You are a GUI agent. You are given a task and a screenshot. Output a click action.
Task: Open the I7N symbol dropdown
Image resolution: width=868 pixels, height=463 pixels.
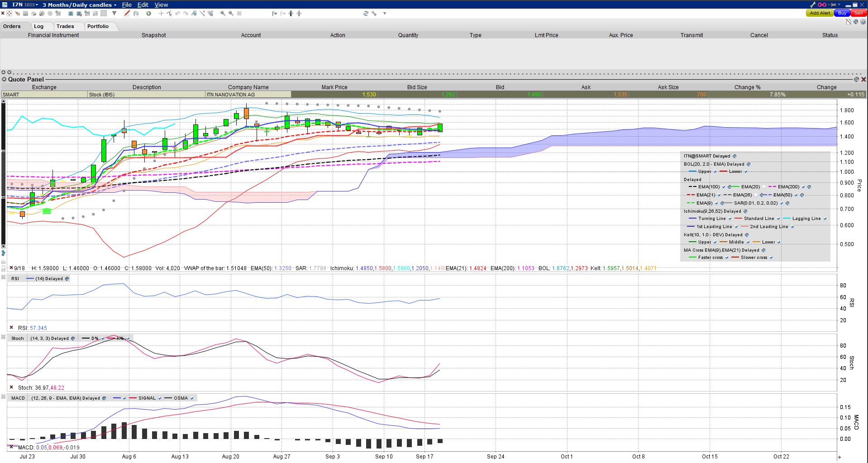pyautogui.click(x=25, y=5)
